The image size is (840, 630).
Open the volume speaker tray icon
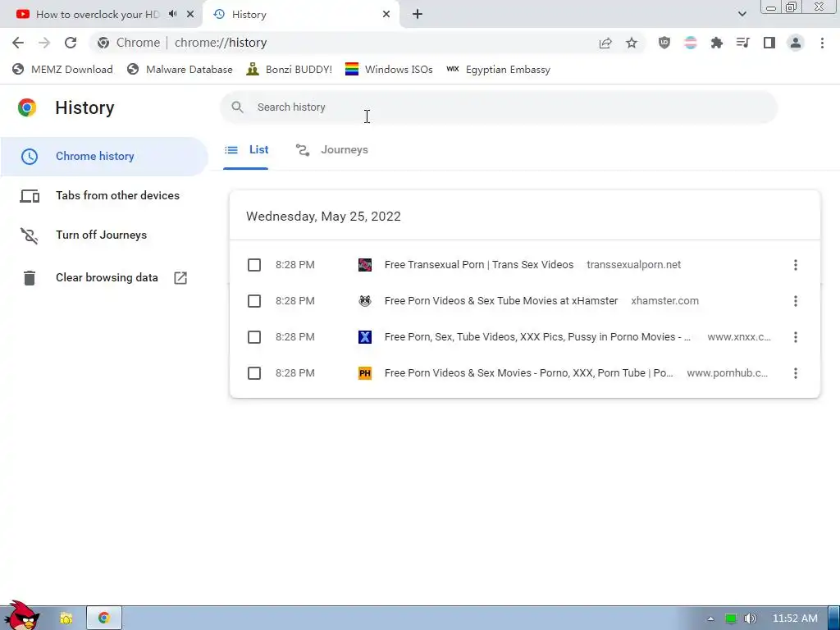pyautogui.click(x=751, y=619)
